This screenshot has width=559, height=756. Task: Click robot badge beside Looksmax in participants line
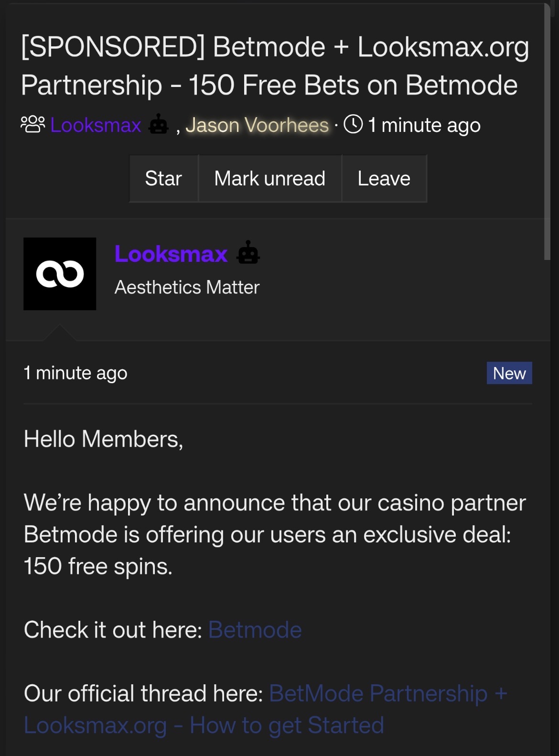click(158, 125)
